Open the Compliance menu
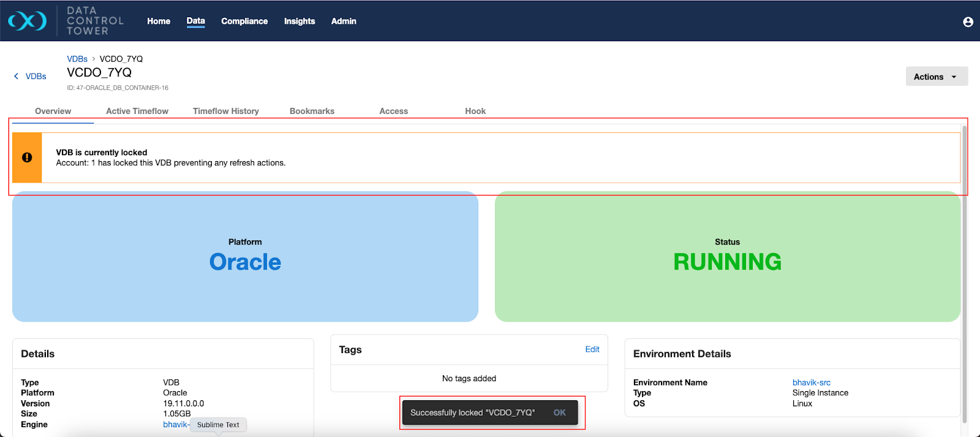 click(x=244, y=21)
